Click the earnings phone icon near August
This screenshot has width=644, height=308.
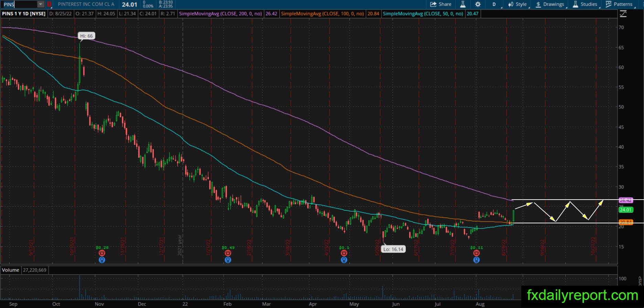[x=476, y=253]
